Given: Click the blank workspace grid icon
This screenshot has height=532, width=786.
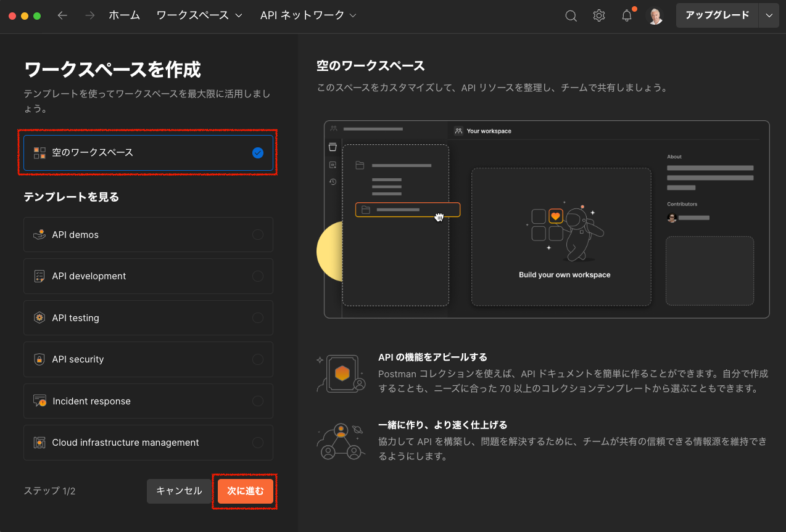Looking at the screenshot, I should click(x=39, y=152).
